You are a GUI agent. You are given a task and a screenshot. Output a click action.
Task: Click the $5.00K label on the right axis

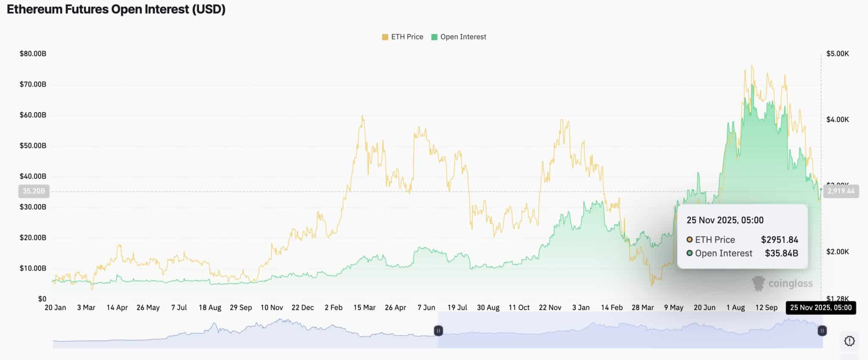coord(837,54)
